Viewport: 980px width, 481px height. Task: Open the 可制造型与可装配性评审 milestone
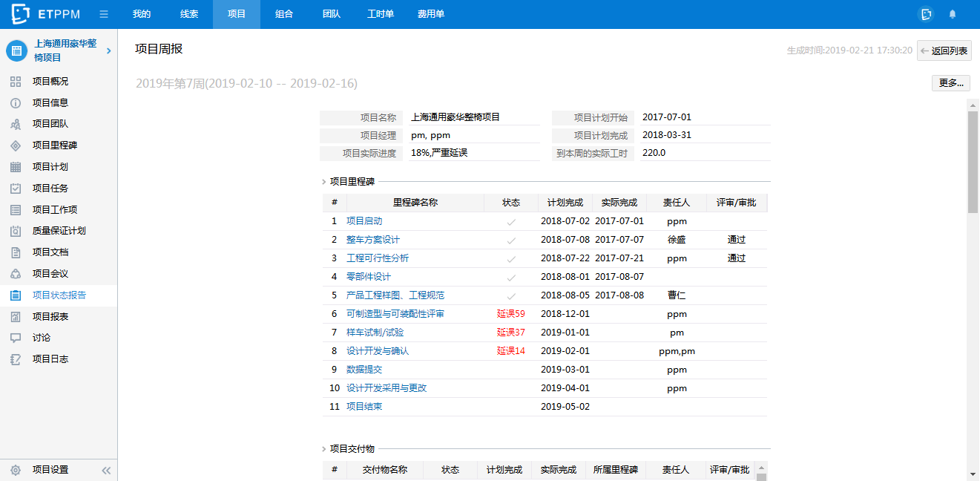395,314
